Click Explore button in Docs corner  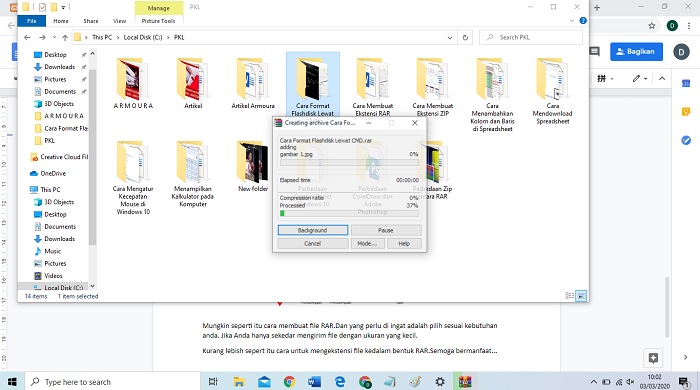pos(653,358)
